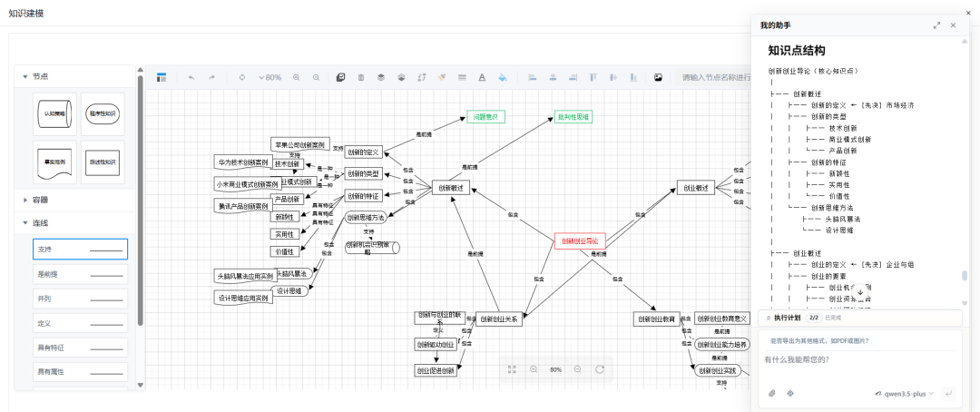Align selected nodes to the left
Image resolution: width=980 pixels, height=412 pixels.
533,77
